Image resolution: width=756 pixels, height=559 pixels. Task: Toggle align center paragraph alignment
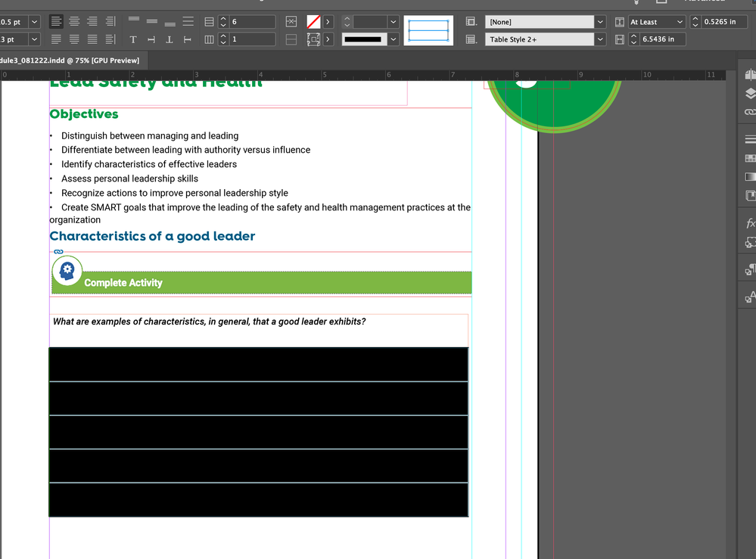click(x=74, y=22)
